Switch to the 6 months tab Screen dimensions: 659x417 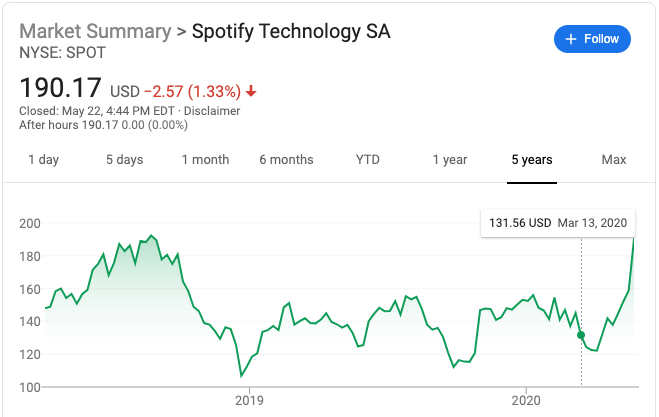286,160
